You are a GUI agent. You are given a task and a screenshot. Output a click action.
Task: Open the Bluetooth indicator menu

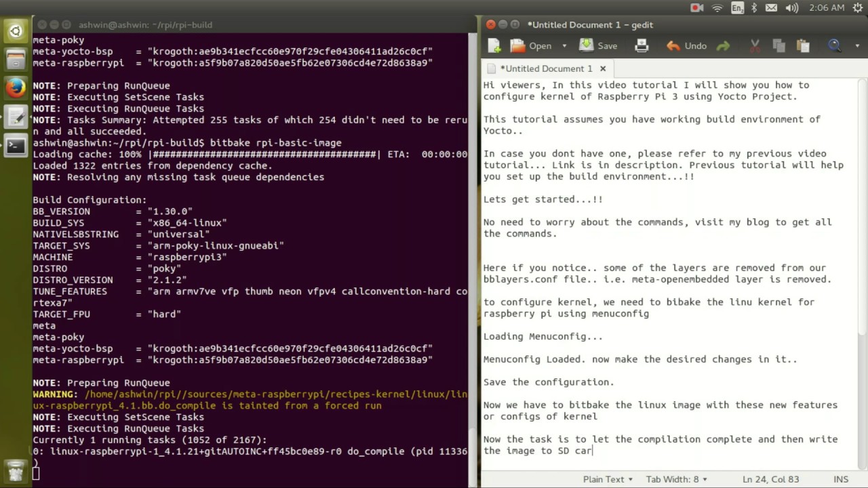(x=754, y=8)
